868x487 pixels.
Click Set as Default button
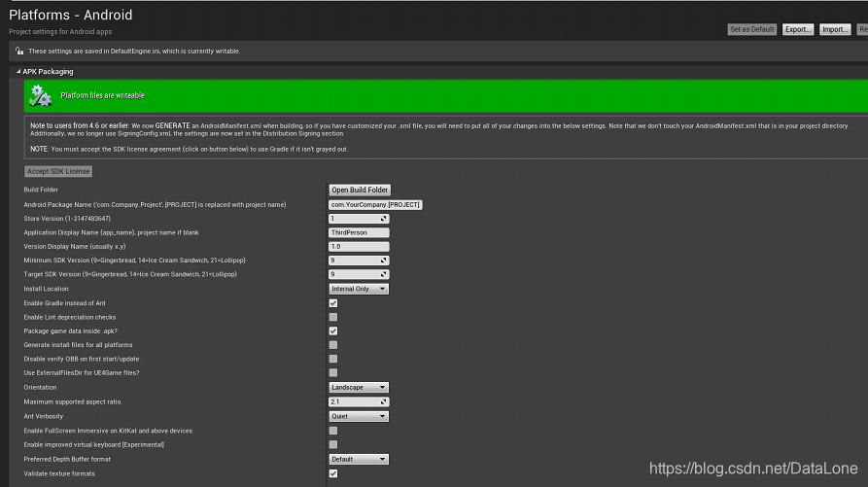(x=751, y=29)
